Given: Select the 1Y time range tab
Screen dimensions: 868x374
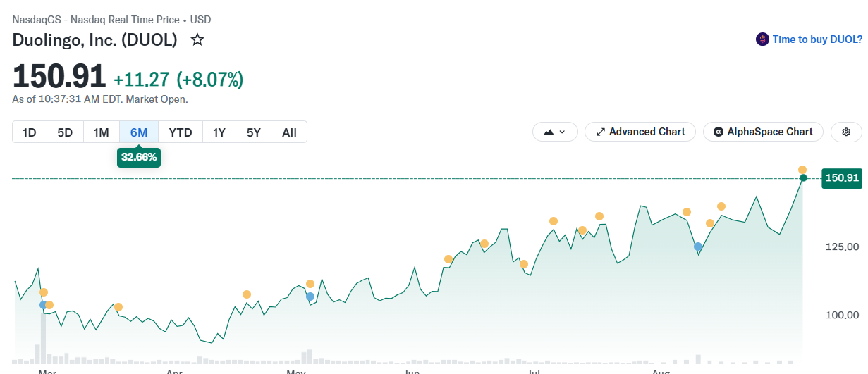Looking at the screenshot, I should click(219, 132).
